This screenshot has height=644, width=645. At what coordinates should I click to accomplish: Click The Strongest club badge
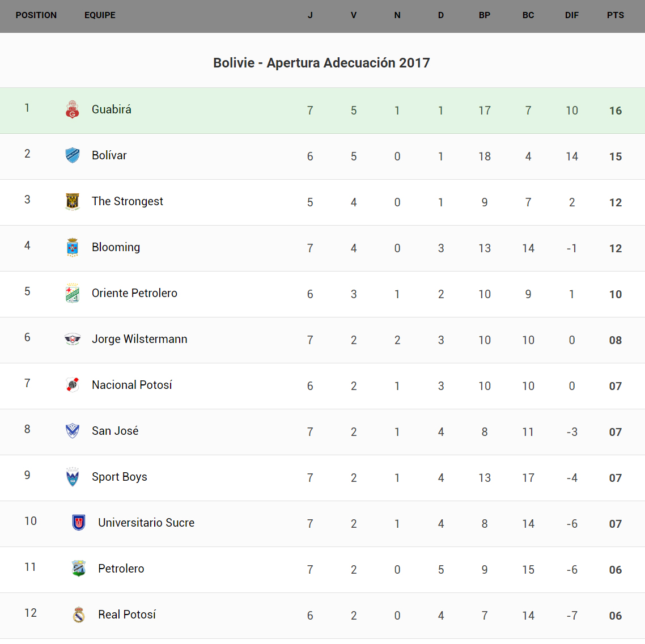point(73,201)
